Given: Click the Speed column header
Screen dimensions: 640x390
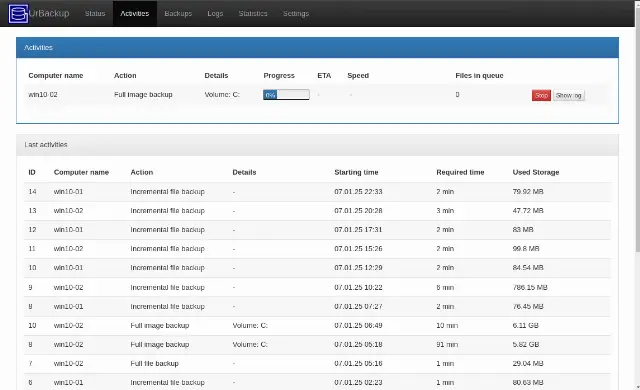Looking at the screenshot, I should point(358,75).
